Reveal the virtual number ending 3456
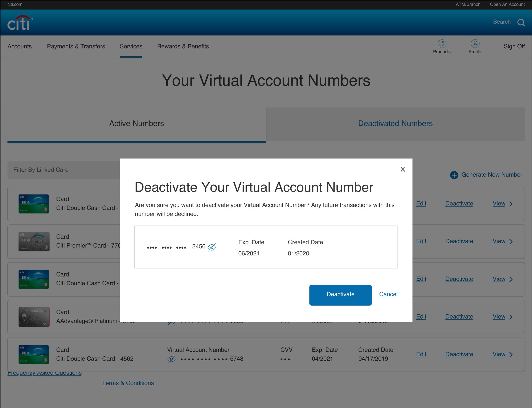The image size is (532, 408). [212, 247]
